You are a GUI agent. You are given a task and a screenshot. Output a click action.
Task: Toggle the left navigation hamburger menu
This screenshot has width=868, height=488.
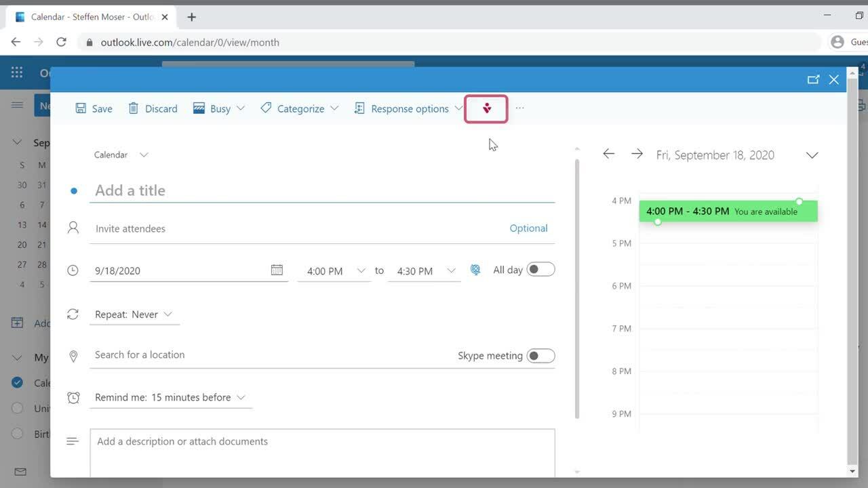point(17,105)
